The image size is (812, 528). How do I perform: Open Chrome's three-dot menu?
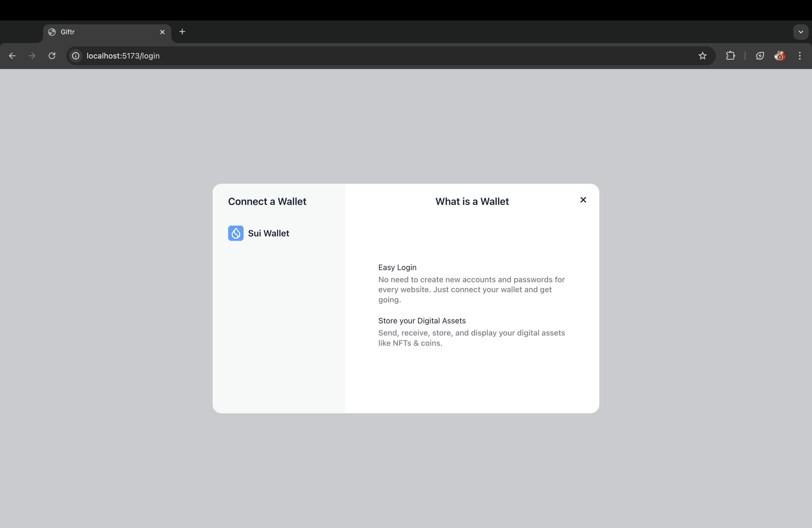(x=800, y=56)
